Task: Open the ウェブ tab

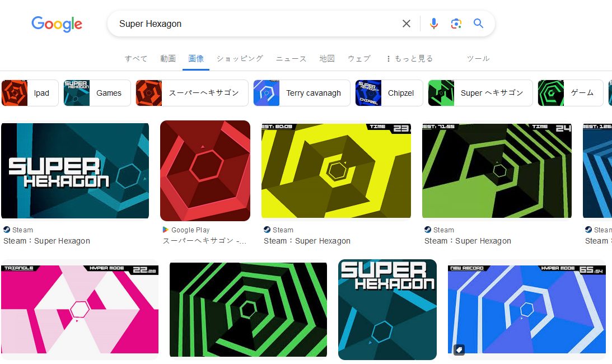Action: tap(359, 59)
